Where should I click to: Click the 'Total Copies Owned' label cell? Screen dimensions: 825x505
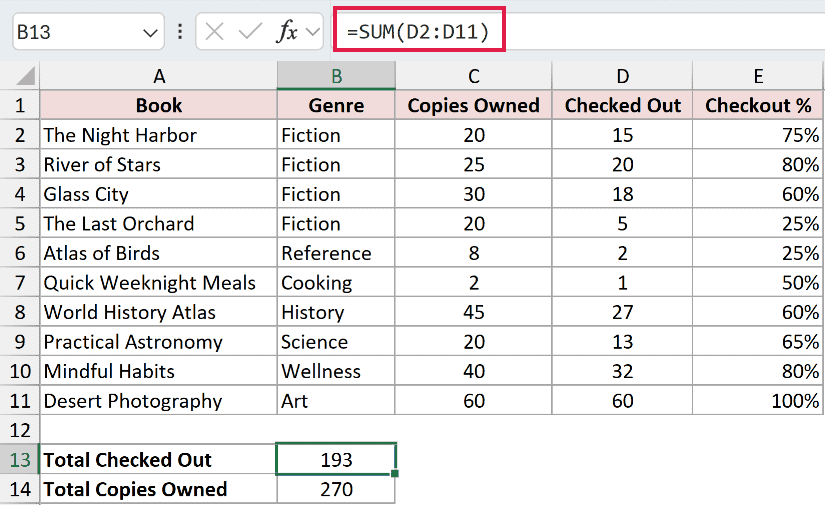tap(158, 489)
